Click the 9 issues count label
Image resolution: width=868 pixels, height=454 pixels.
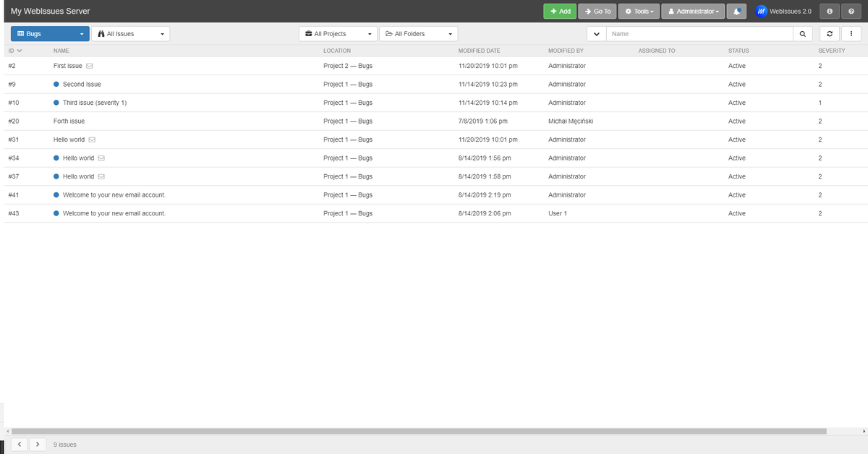coord(65,444)
